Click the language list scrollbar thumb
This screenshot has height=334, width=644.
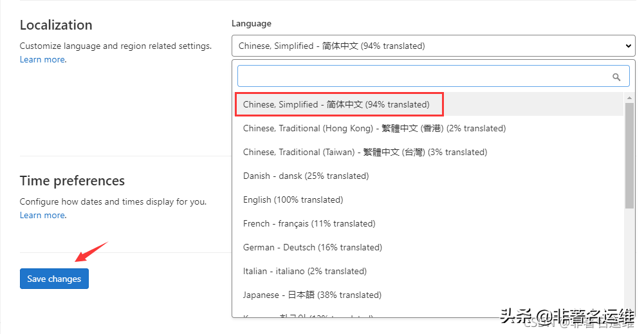[629, 155]
